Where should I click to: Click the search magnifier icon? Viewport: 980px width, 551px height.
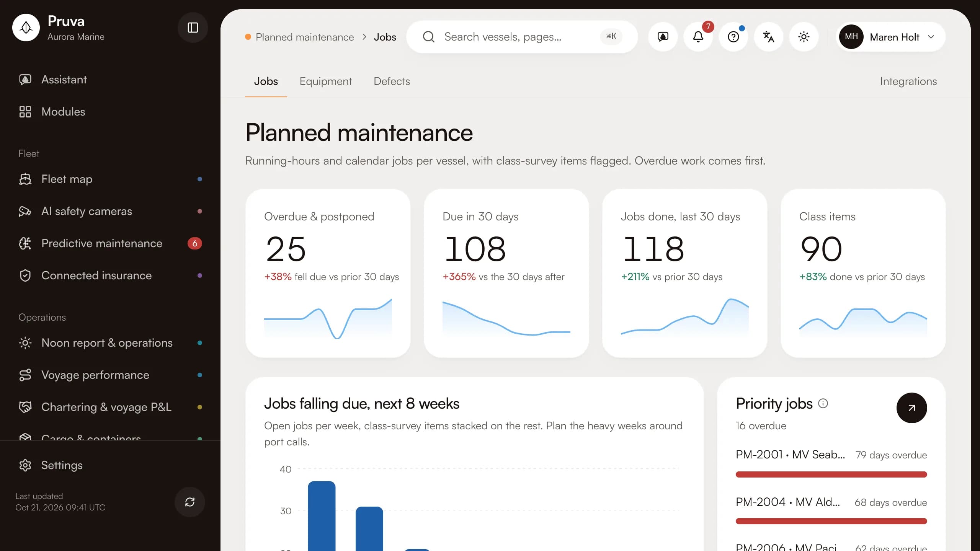[429, 37]
